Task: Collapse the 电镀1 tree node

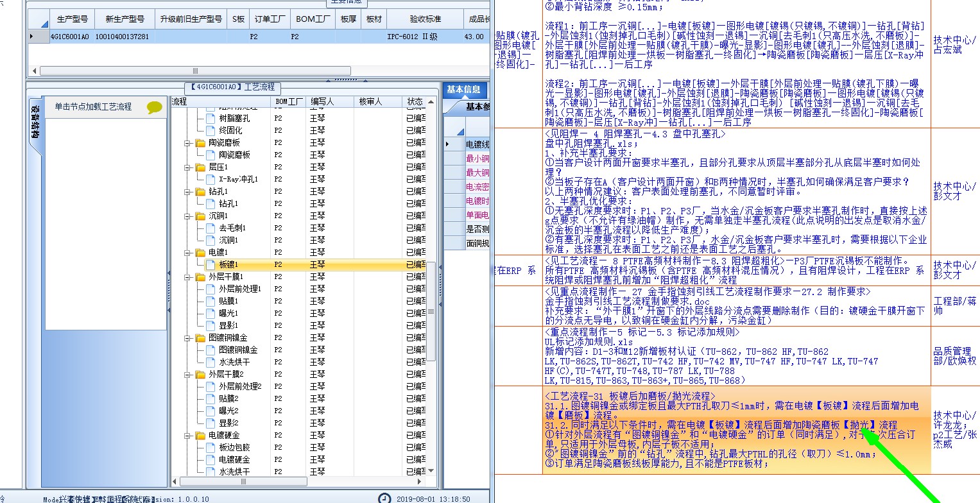Action: 187,252
